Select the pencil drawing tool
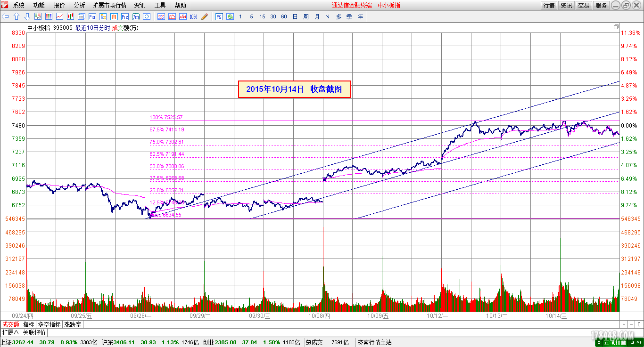 [204, 16]
